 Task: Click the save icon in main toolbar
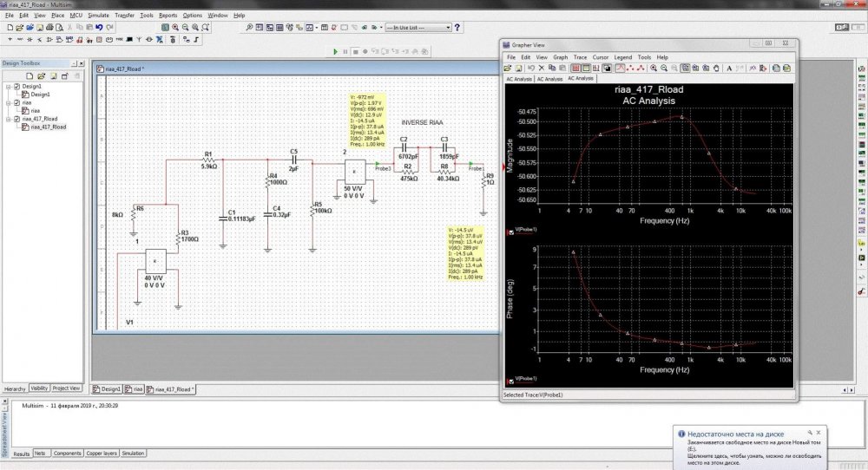[41, 28]
